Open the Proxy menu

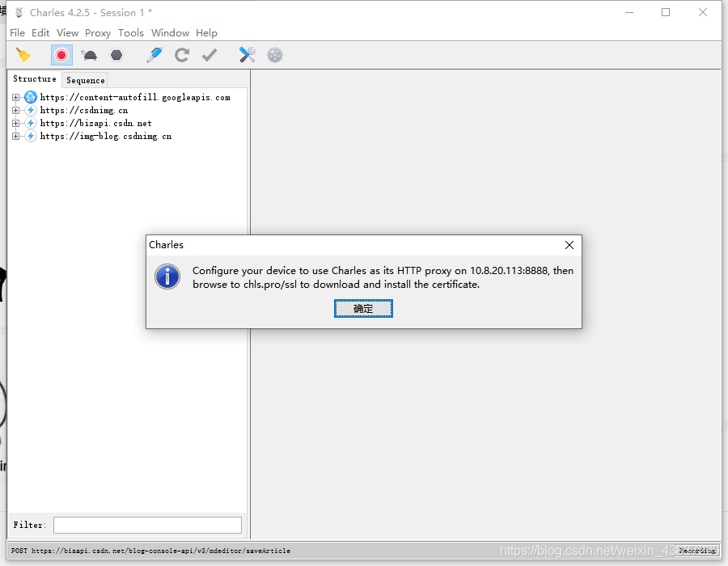pos(98,33)
